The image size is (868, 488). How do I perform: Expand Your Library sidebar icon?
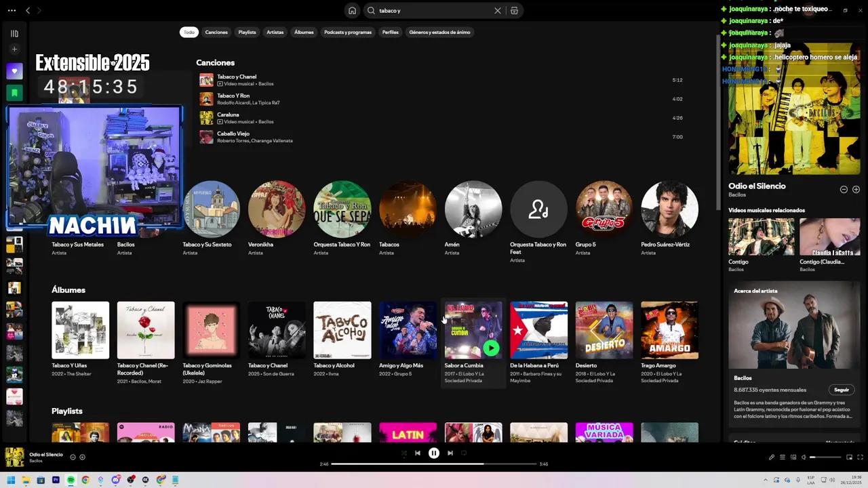tap(14, 33)
